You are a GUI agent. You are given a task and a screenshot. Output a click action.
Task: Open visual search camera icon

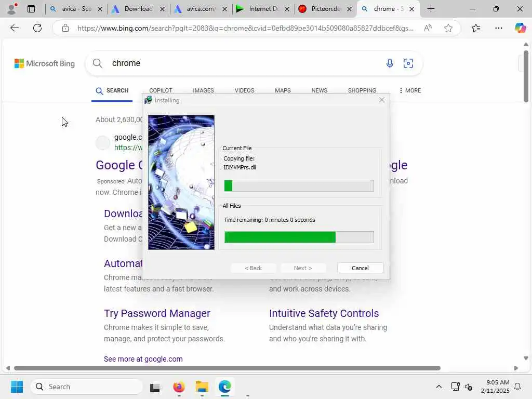(x=408, y=63)
